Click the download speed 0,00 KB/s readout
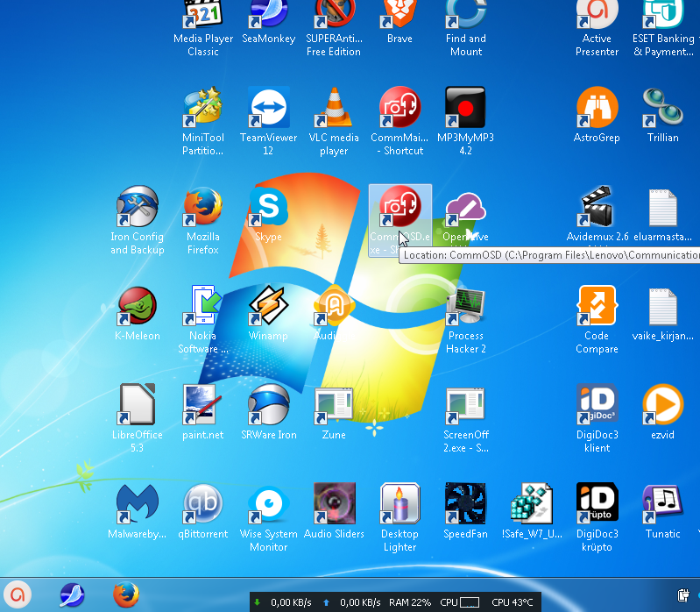Viewport: 700px width, 612px height. (x=291, y=602)
